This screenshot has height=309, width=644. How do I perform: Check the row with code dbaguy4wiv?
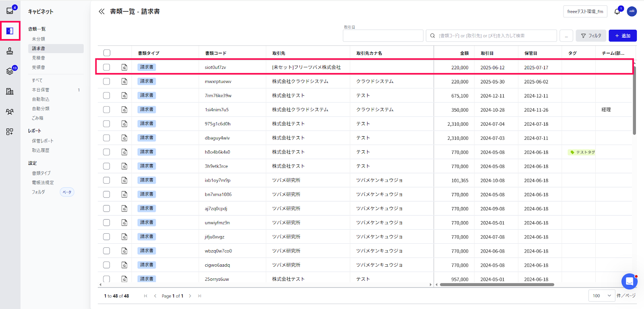107,138
